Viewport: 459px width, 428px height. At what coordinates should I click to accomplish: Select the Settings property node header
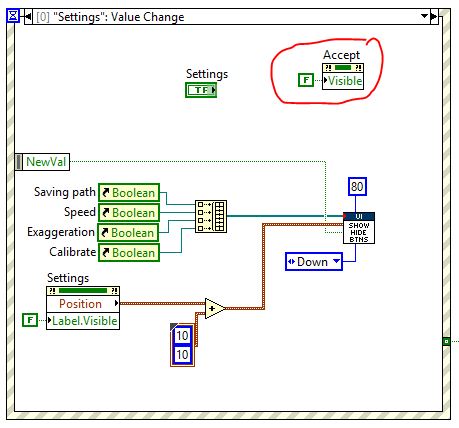click(x=83, y=291)
